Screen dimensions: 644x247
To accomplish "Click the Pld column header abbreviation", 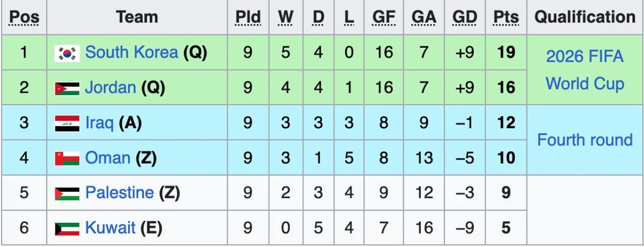I will (x=247, y=18).
